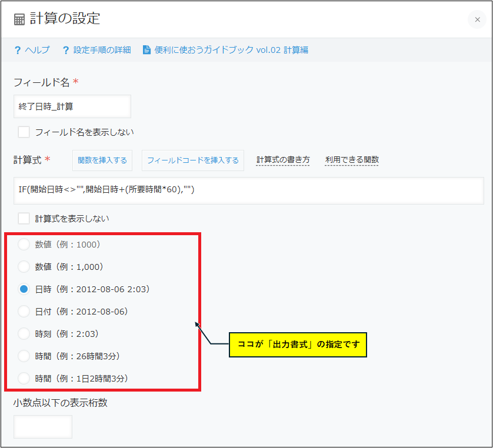Click the calculator icon beside 計算の設定 title
Screen dimensions: 493x448
[19, 19]
